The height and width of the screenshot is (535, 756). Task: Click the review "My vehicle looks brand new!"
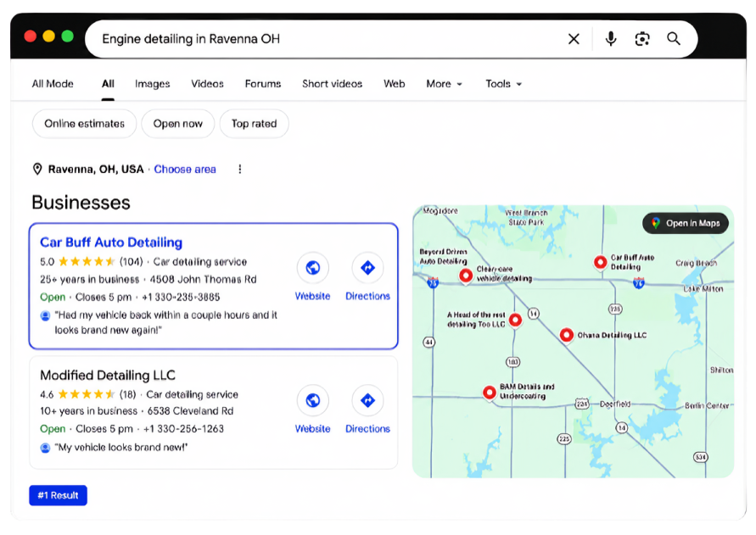pyautogui.click(x=121, y=448)
